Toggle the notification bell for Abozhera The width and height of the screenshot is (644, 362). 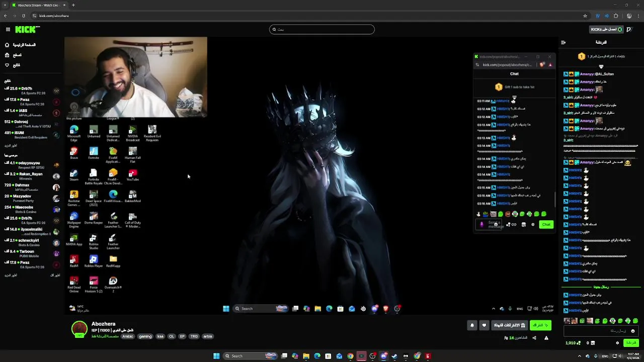472,325
